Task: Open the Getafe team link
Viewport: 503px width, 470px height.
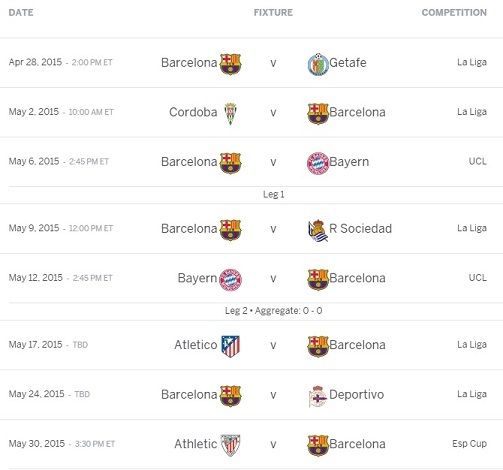Action: pos(348,63)
